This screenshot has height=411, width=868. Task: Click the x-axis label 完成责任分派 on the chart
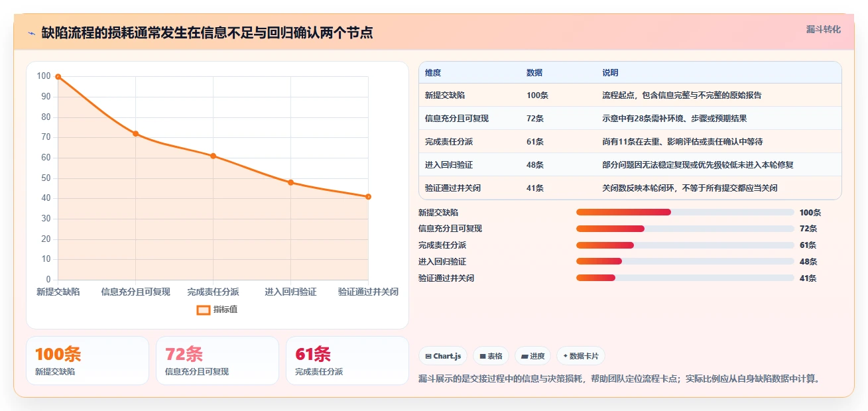[x=213, y=292]
